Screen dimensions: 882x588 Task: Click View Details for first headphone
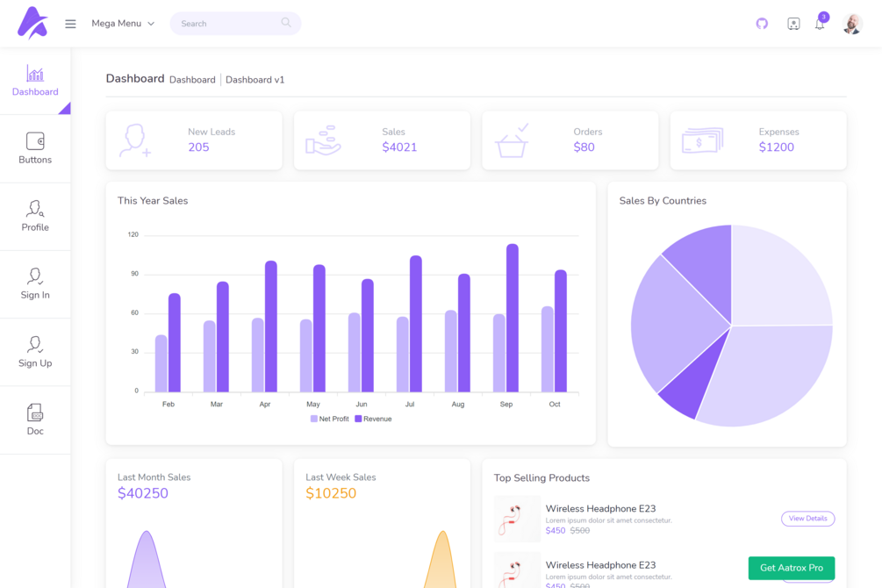tap(807, 518)
